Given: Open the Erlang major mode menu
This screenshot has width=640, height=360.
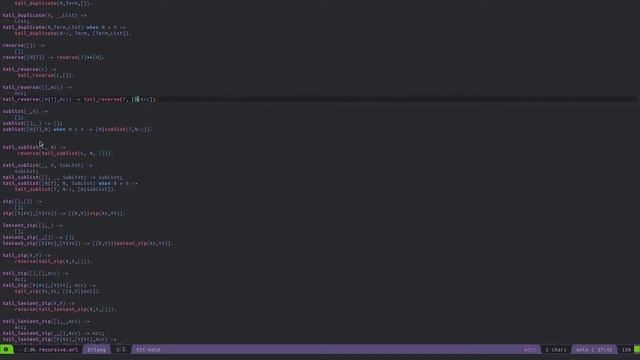Looking at the screenshot, I should 96,350.
